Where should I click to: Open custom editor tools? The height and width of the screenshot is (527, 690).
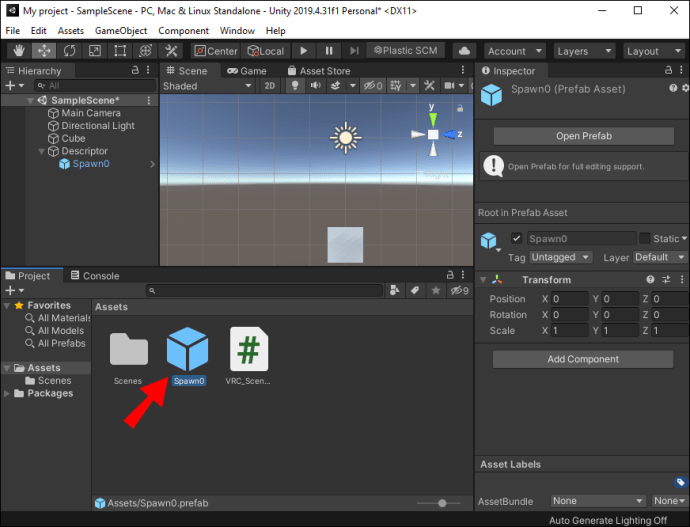click(171, 51)
